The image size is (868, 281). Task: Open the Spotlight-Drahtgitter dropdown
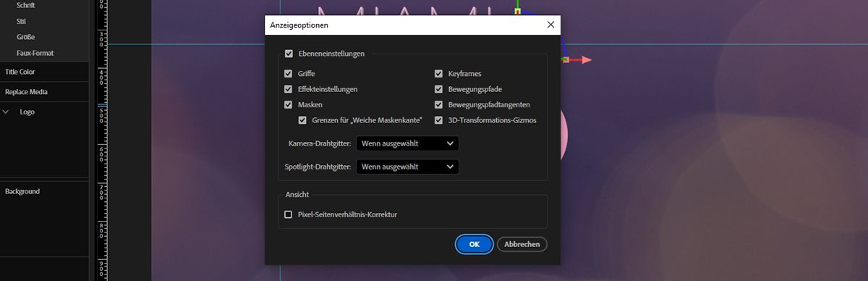tap(407, 167)
